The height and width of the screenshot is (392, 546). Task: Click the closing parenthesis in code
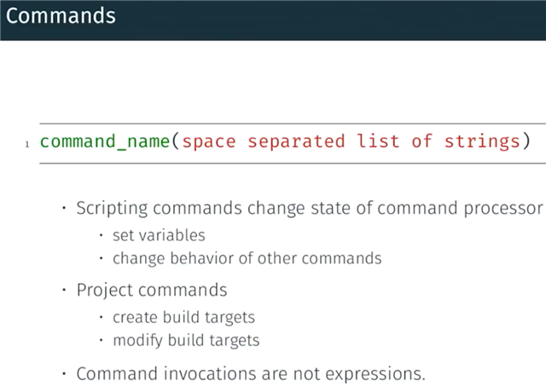pos(527,141)
